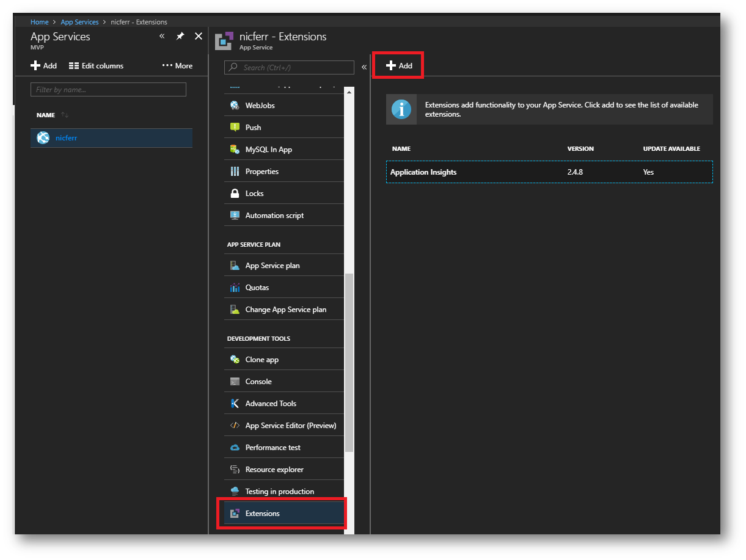Click the Change App Service plan icon
The height and width of the screenshot is (560, 746).
coord(235,310)
